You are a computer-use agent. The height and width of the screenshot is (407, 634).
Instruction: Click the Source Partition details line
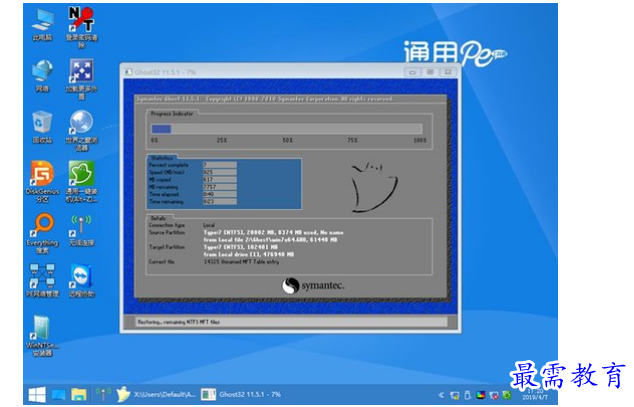273,232
